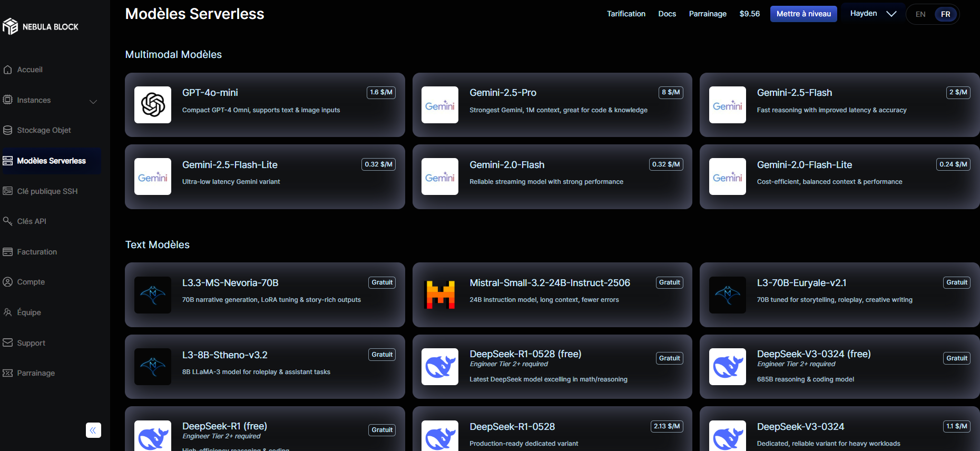
Task: Open the L3-70B-Euryale-v2.1 model title
Action: (802, 283)
